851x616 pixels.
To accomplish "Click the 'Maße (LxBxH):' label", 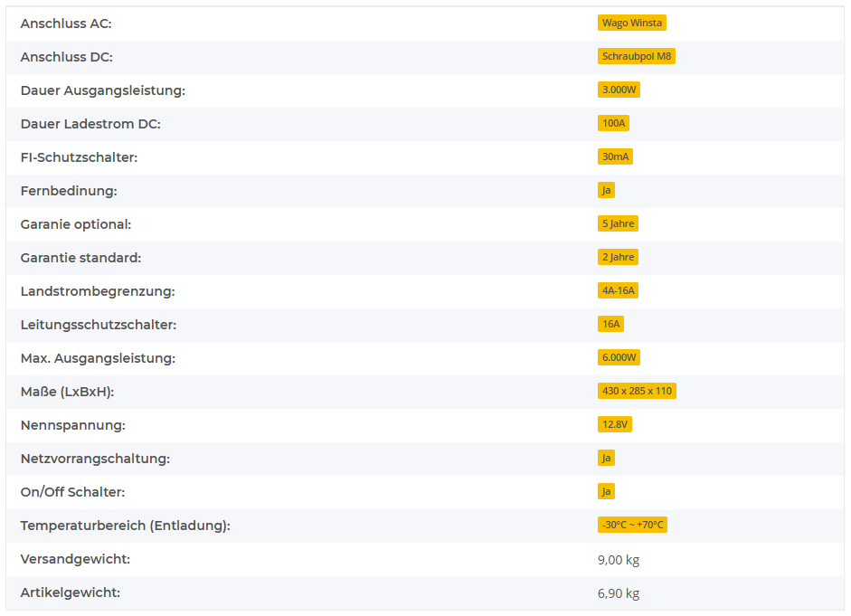I will tap(67, 392).
